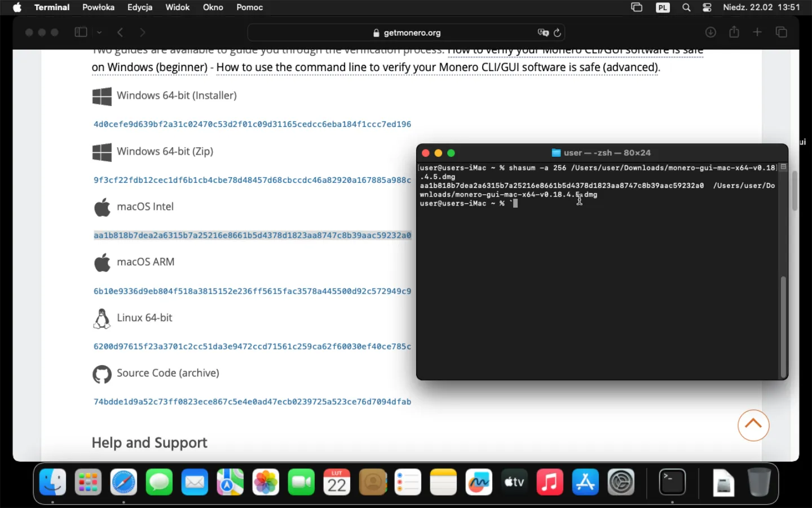Open Photos from the Dock
Image resolution: width=812 pixels, height=508 pixels.
(266, 483)
